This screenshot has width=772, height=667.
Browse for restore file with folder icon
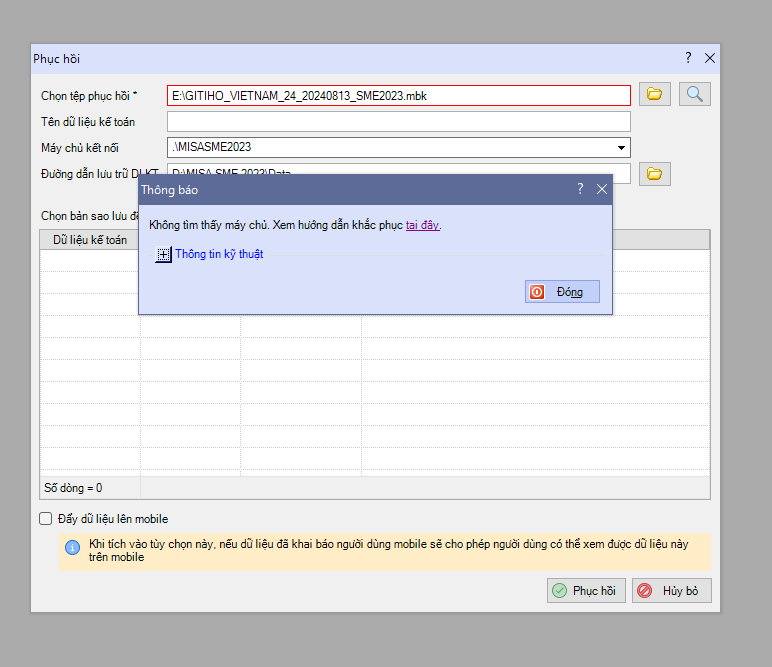[654, 94]
